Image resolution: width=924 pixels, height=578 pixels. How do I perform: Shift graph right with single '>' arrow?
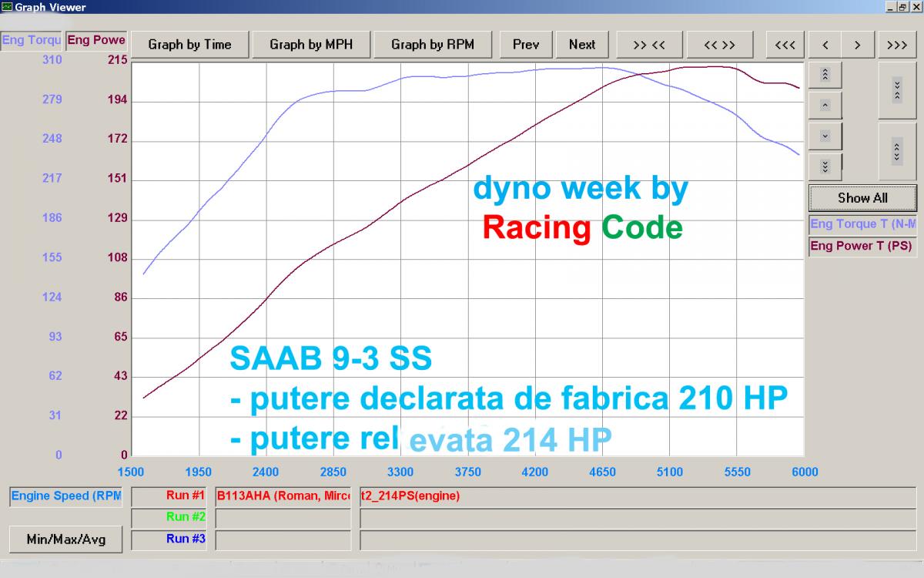click(857, 45)
